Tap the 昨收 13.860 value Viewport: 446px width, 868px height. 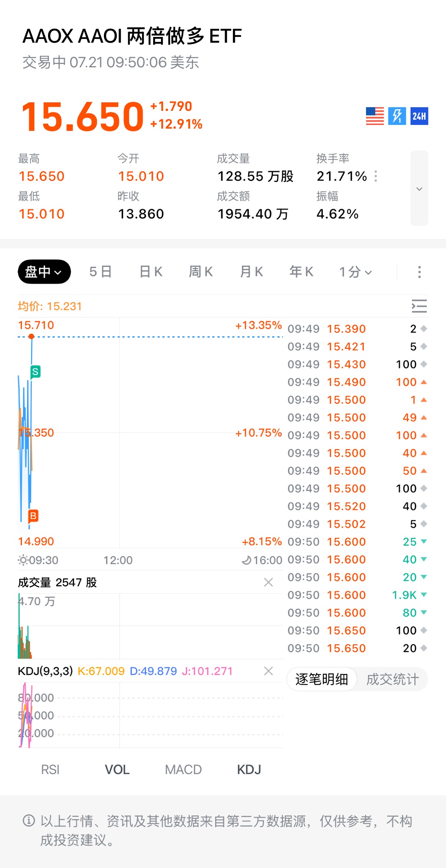(x=141, y=214)
